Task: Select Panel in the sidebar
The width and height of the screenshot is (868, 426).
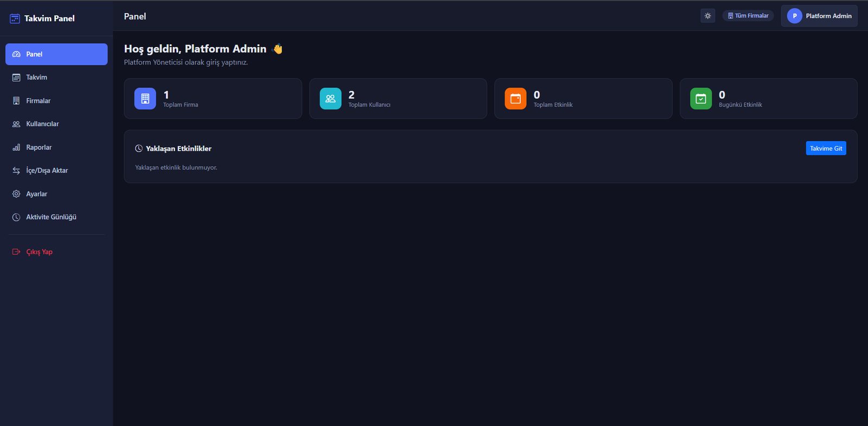Action: (x=56, y=54)
